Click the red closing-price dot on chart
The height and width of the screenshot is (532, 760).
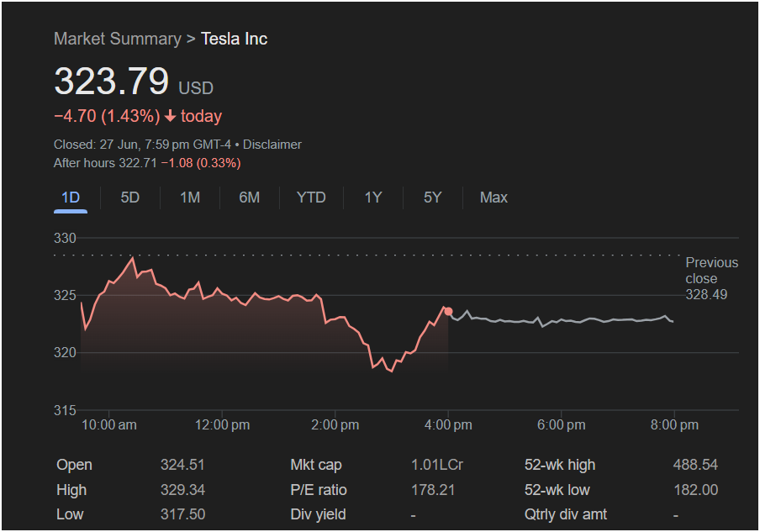click(448, 312)
